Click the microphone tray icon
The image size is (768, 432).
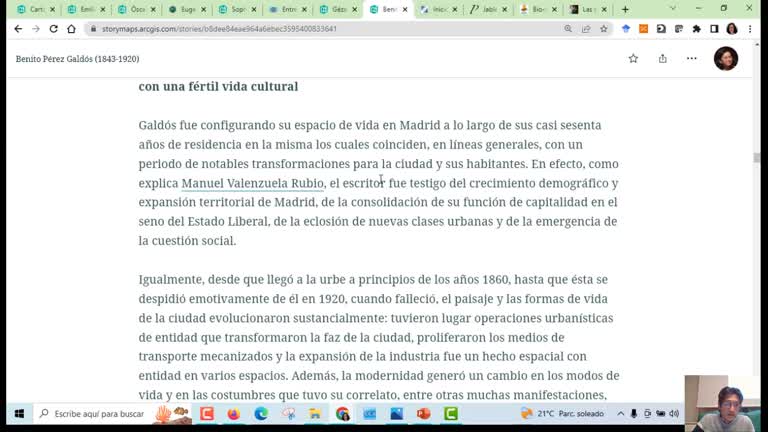click(634, 414)
